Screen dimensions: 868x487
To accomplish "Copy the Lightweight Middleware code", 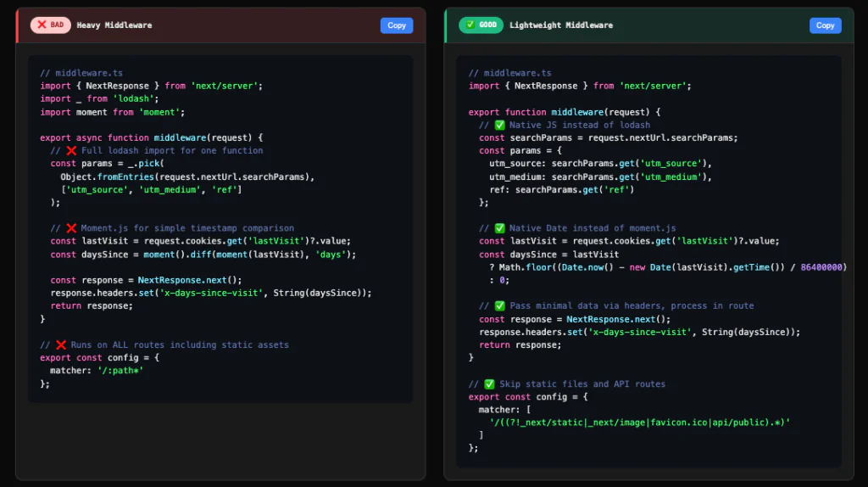I will 825,25.
